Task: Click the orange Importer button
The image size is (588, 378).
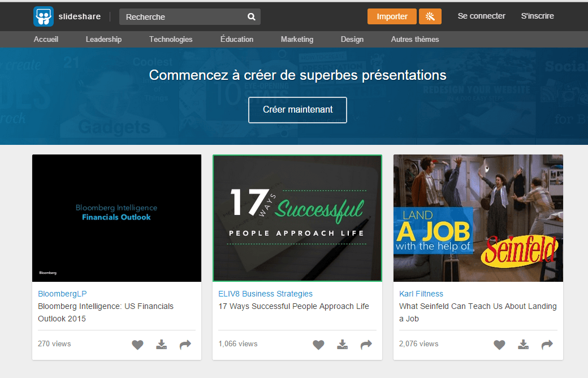Action: (392, 16)
